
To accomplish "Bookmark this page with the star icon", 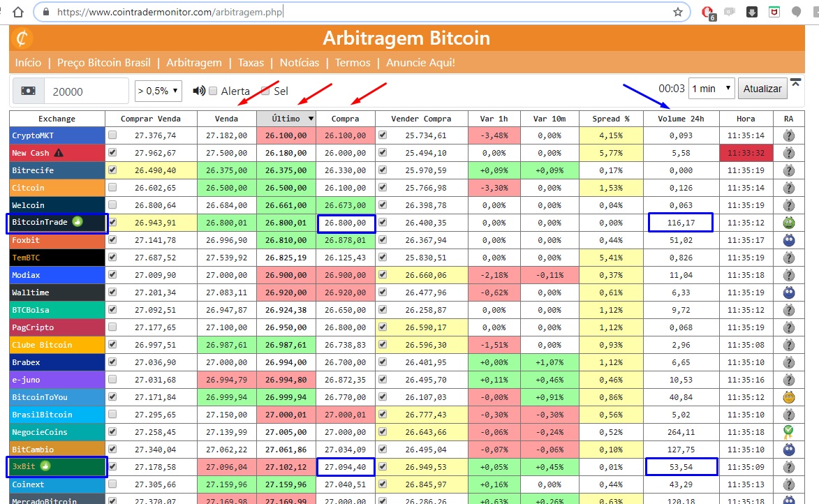I will [x=678, y=12].
